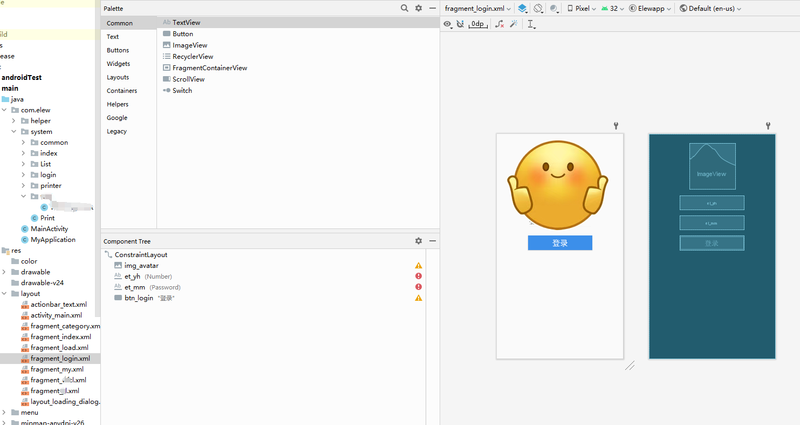Select img_avatar in Component Tree
Image resolution: width=800 pixels, height=425 pixels.
141,265
